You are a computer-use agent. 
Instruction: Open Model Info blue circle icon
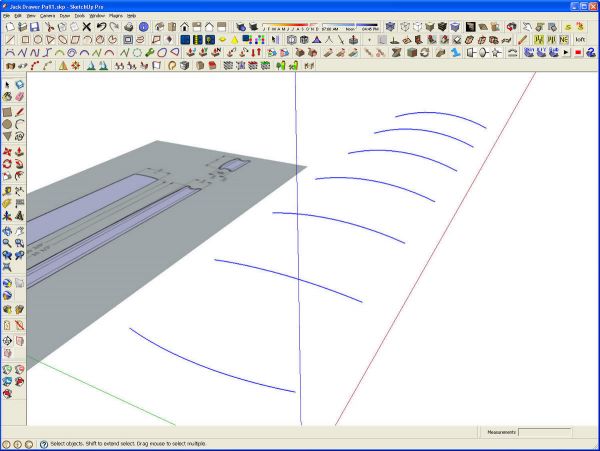click(143, 26)
